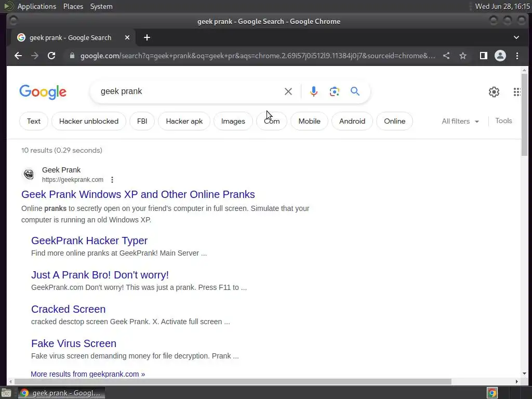Clear the search box with the X
This screenshot has height=399, width=532.
coord(288,91)
